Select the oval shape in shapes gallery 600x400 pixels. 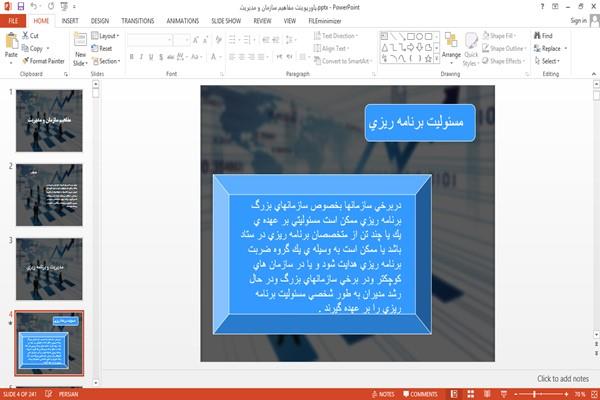click(x=420, y=37)
